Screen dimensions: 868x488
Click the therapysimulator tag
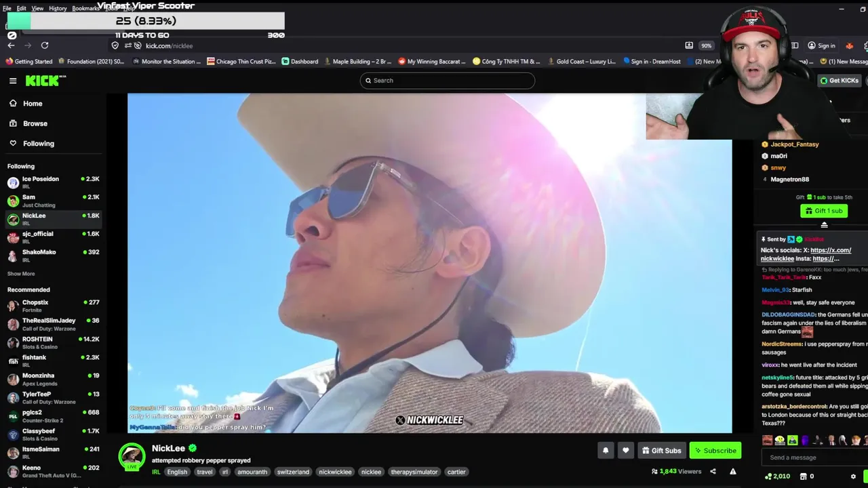(414, 472)
